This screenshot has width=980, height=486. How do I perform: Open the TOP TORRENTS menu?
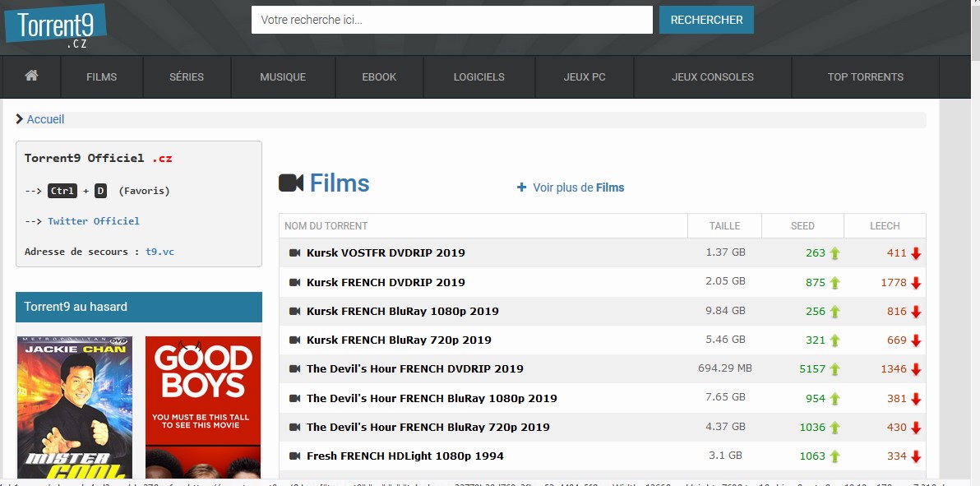click(866, 77)
